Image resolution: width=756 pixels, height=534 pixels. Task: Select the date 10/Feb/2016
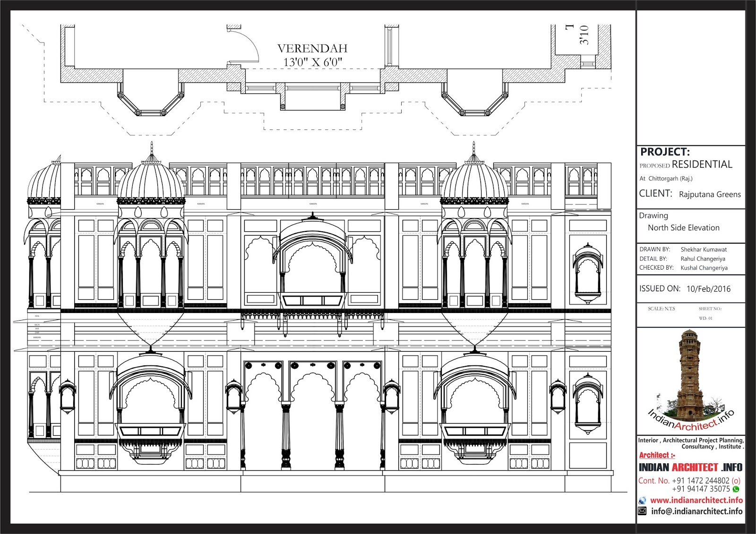pos(708,289)
